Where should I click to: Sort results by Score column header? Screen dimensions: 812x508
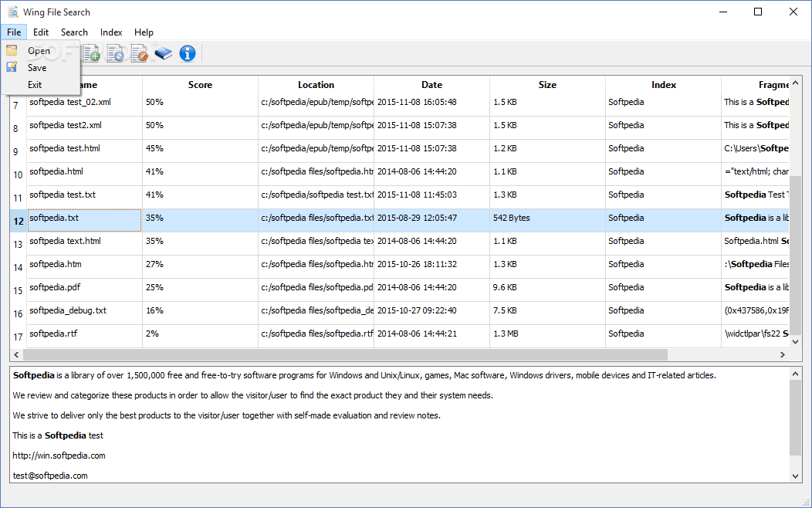tap(200, 85)
